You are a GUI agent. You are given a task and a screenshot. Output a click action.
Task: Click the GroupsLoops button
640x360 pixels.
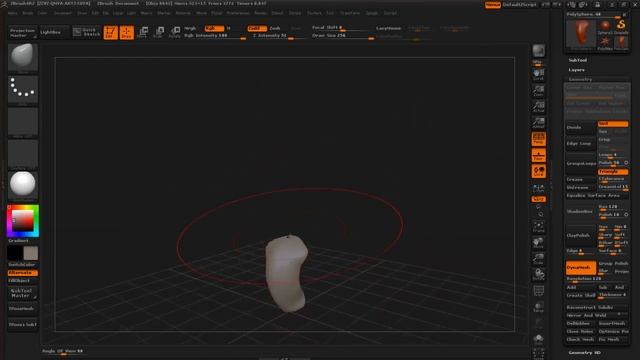[x=580, y=163]
